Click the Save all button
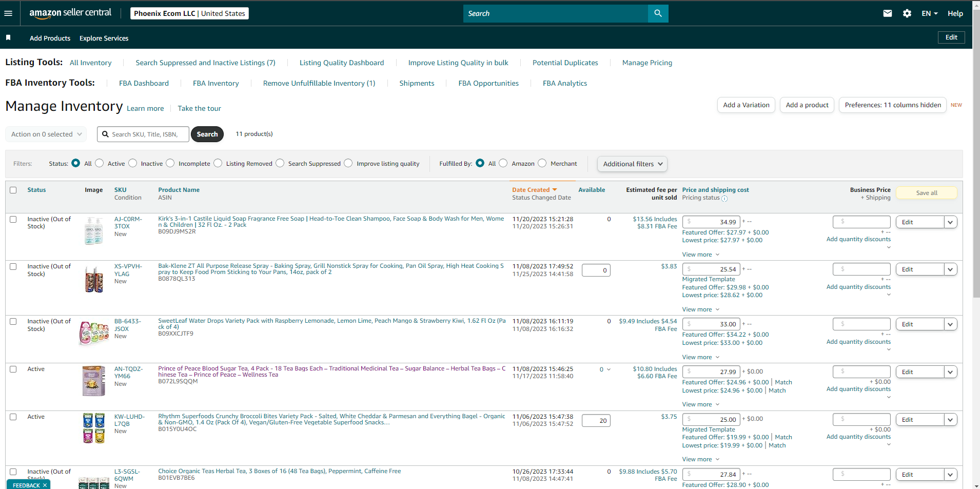The width and height of the screenshot is (980, 489). point(927,193)
